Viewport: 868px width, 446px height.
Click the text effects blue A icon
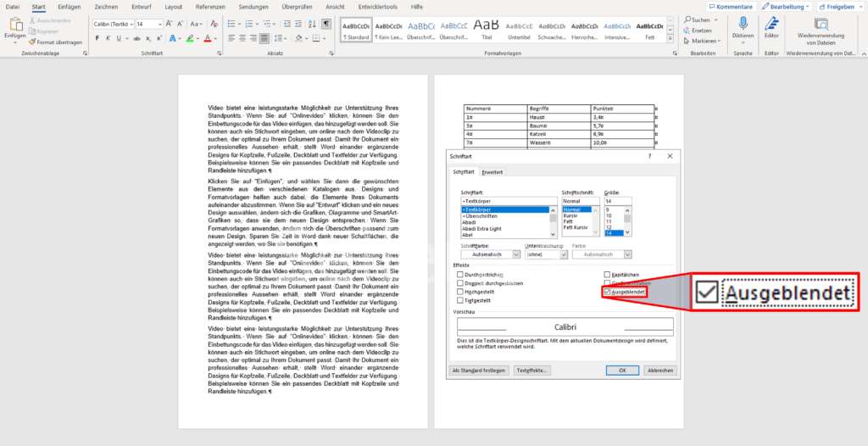pyautogui.click(x=172, y=38)
